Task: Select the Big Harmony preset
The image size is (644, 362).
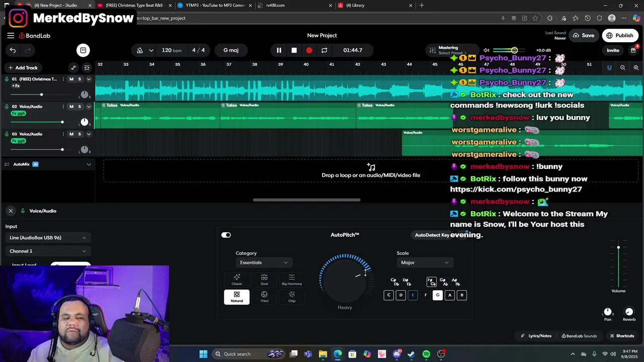Action: pos(292,280)
